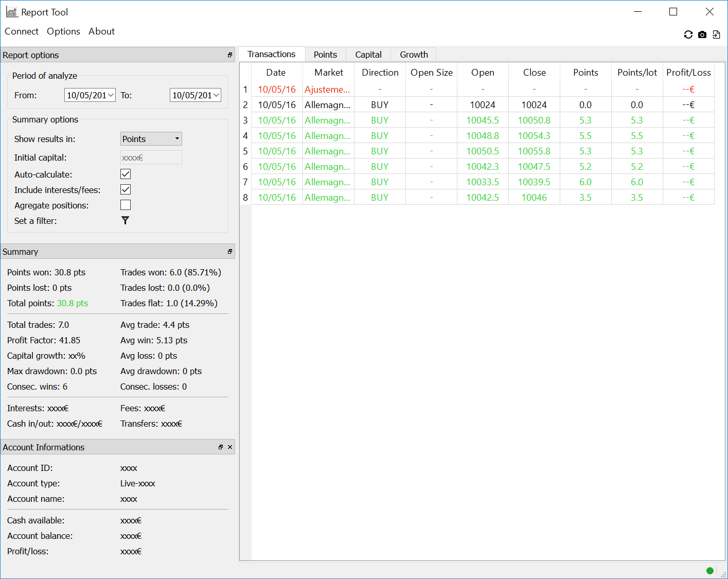728x579 pixels.
Task: Click the Points/lot column header
Action: click(x=637, y=73)
